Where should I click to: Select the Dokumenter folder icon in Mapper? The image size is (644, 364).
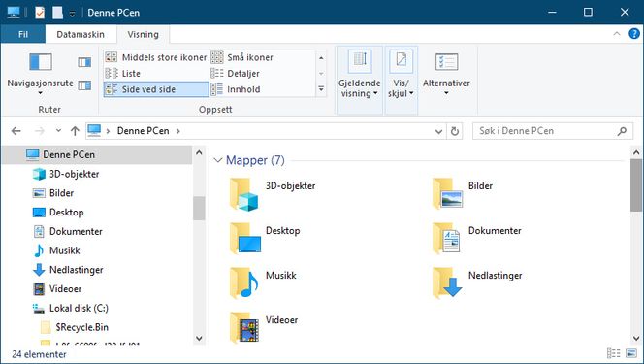(x=446, y=238)
